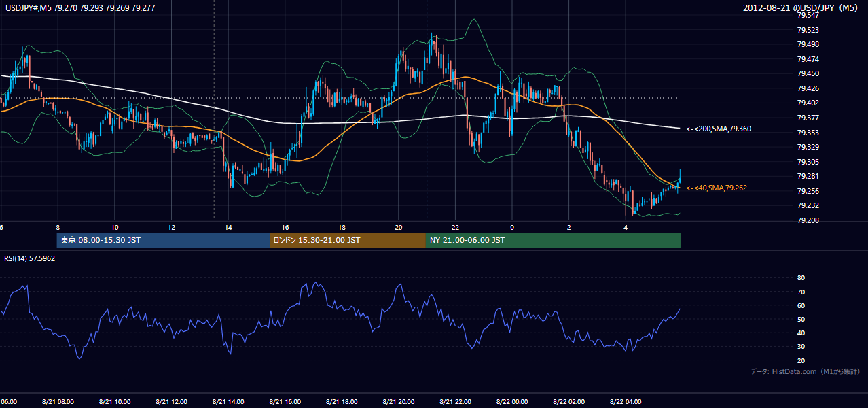Click the NY 21:00-06:00 JST session bar
Image resolution: width=868 pixels, height=408 pixels.
click(x=554, y=240)
